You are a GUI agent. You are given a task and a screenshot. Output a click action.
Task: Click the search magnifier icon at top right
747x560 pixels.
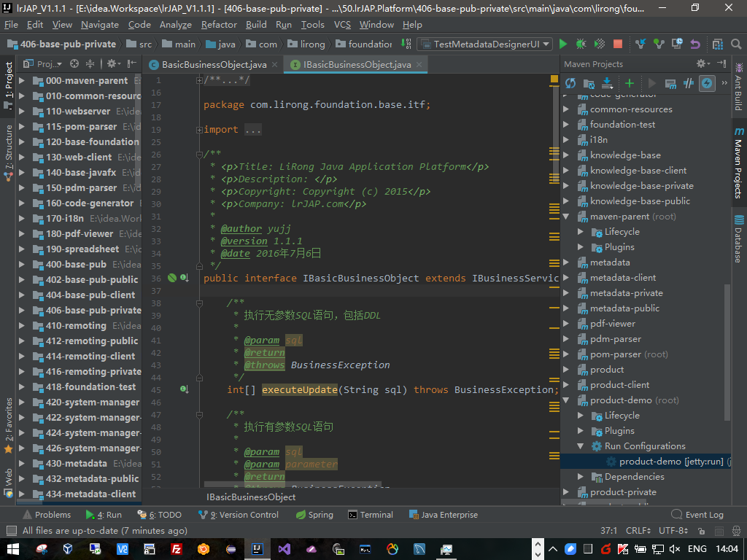736,44
